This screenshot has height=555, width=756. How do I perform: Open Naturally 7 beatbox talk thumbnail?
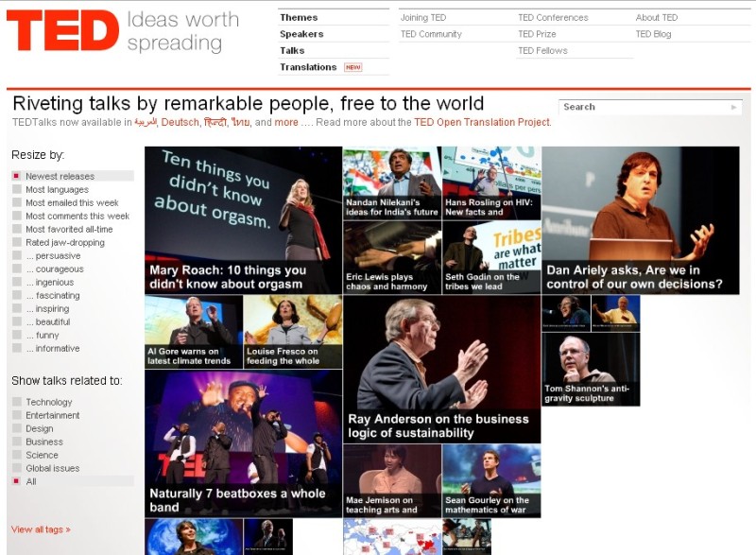(243, 443)
